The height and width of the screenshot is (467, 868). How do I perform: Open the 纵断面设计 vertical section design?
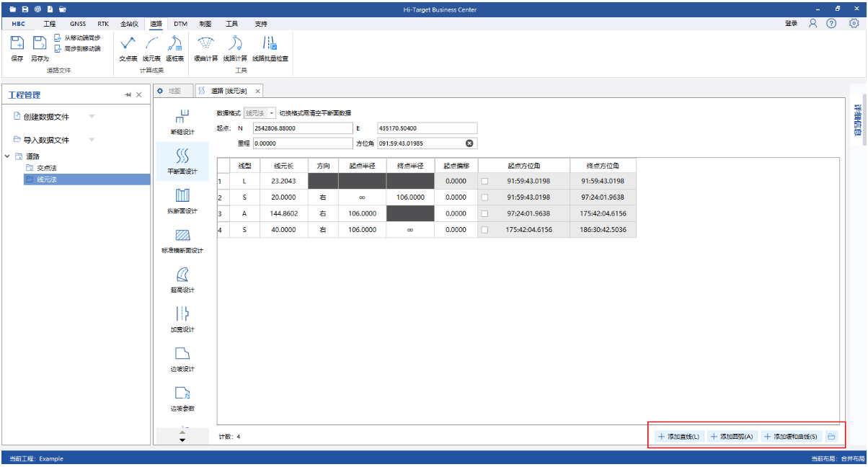point(182,201)
